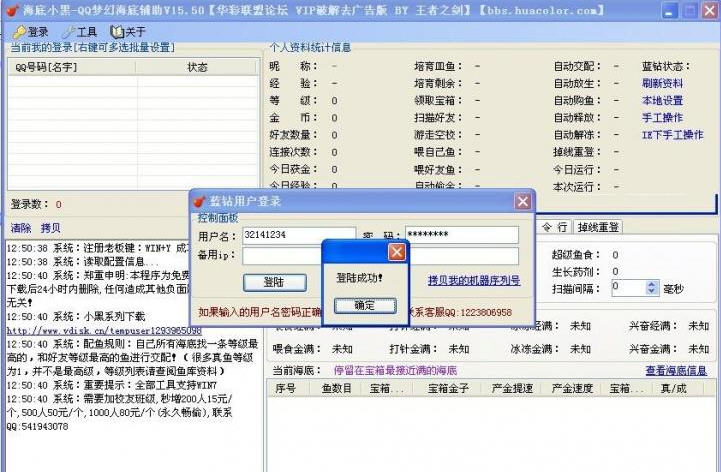The height and width of the screenshot is (472, 721).
Task: Confirm with the 确定 button
Action: [365, 305]
